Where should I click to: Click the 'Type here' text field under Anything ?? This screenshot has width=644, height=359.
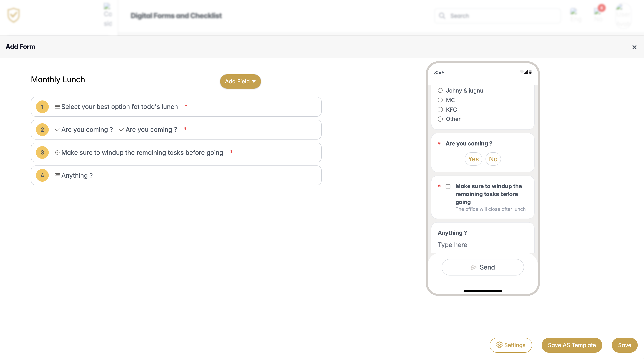[452, 245]
